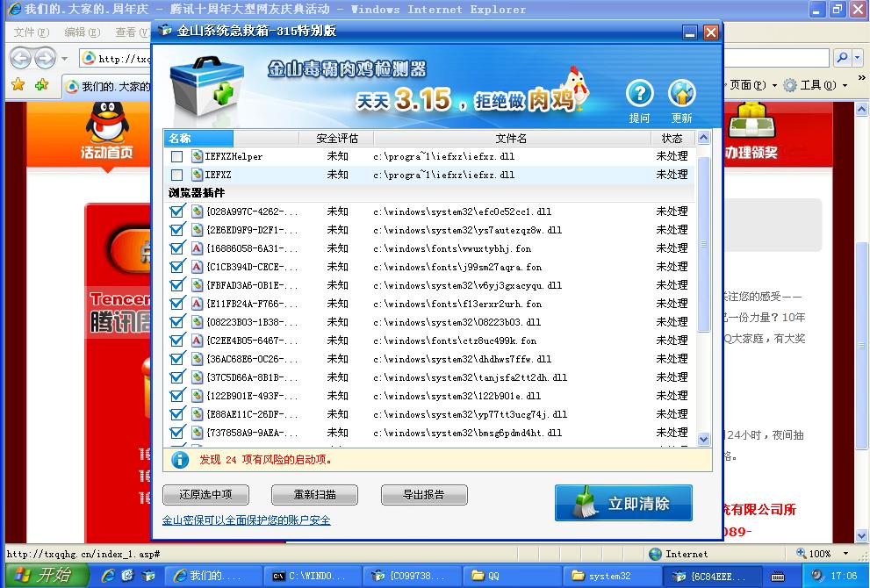Image resolution: width=870 pixels, height=588 pixels.
Task: Click font icon of {16886058-6A31 row
Action: 197,248
